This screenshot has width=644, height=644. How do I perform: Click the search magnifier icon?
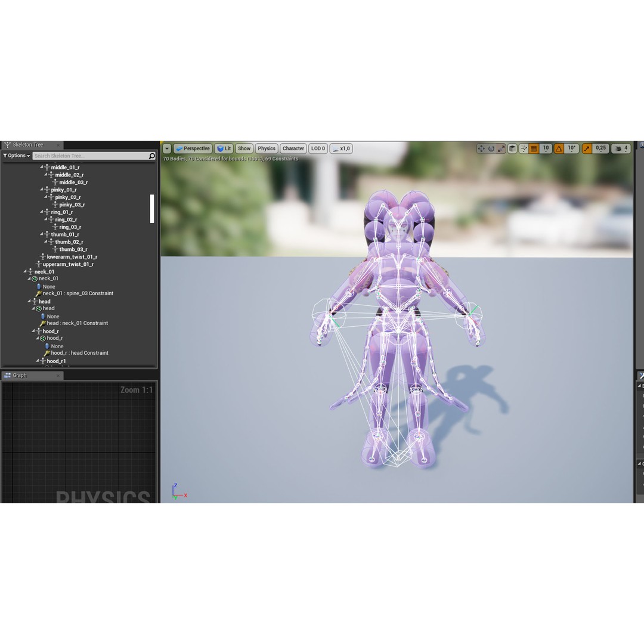point(152,156)
